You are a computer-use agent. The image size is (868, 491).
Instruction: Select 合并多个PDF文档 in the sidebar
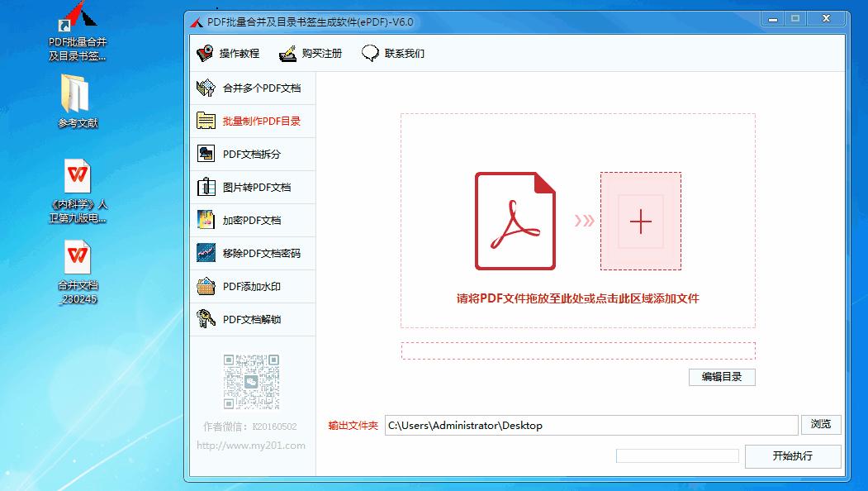tap(251, 88)
